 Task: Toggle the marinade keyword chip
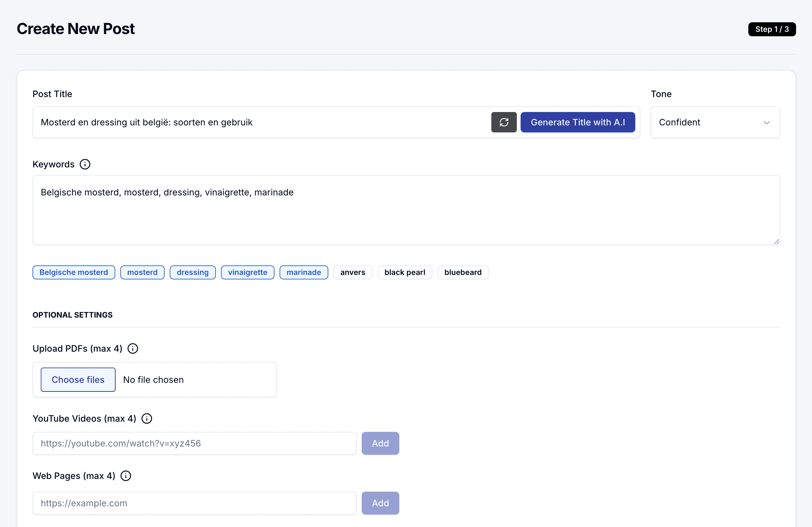(304, 272)
